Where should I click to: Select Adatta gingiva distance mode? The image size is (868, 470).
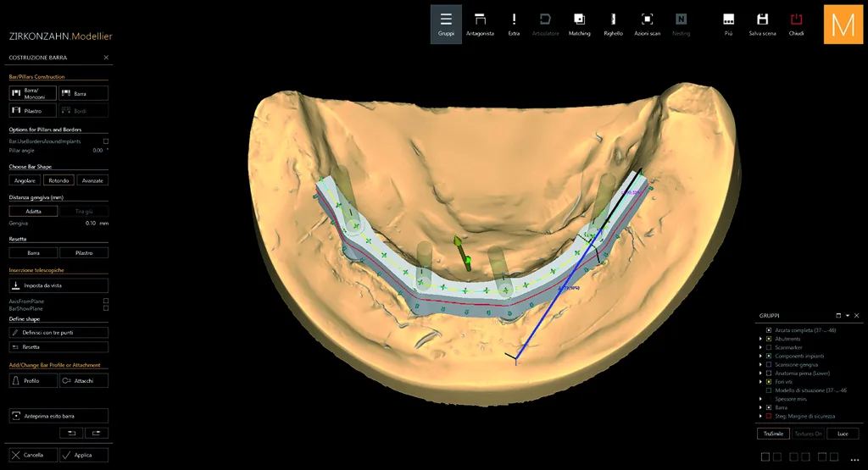pyautogui.click(x=33, y=211)
